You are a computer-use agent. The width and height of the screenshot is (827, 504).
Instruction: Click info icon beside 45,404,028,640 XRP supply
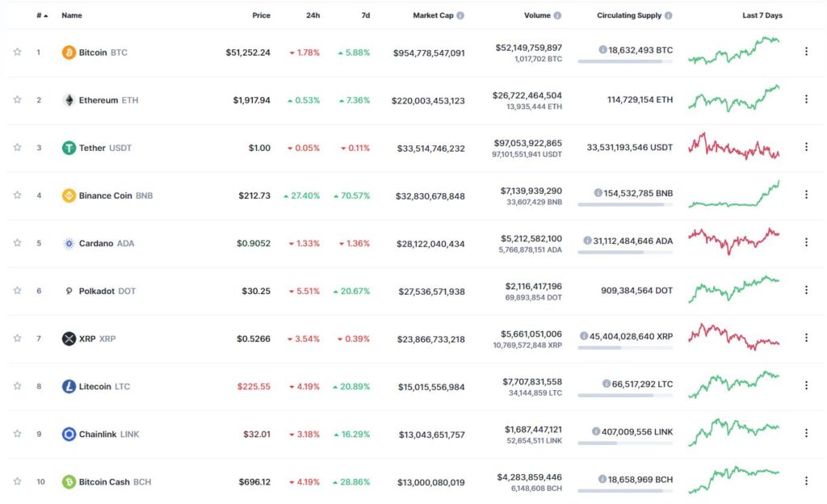pyautogui.click(x=584, y=336)
